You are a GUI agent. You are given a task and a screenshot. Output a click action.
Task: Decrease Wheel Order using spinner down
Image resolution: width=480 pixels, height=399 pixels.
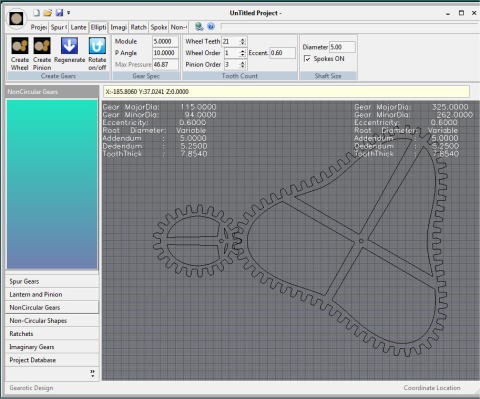point(243,55)
